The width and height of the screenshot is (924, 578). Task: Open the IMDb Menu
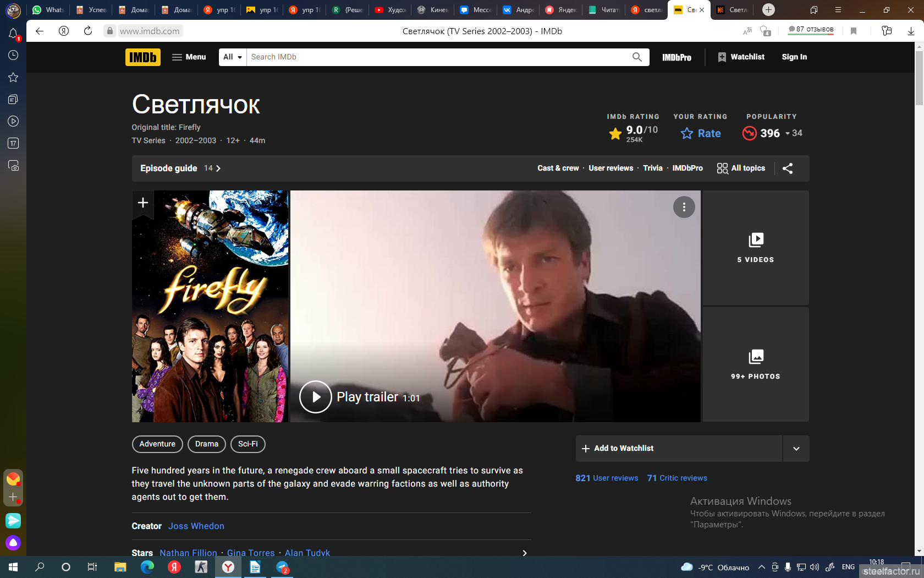[x=189, y=57]
